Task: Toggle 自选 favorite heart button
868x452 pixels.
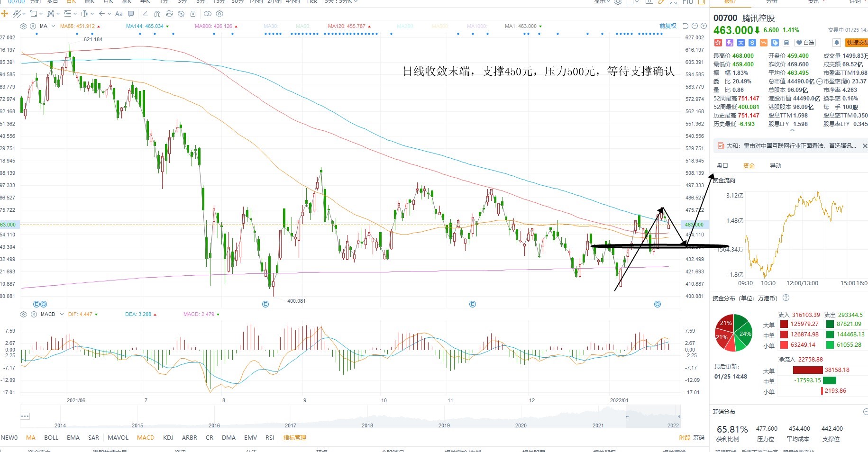Action: pyautogui.click(x=805, y=43)
